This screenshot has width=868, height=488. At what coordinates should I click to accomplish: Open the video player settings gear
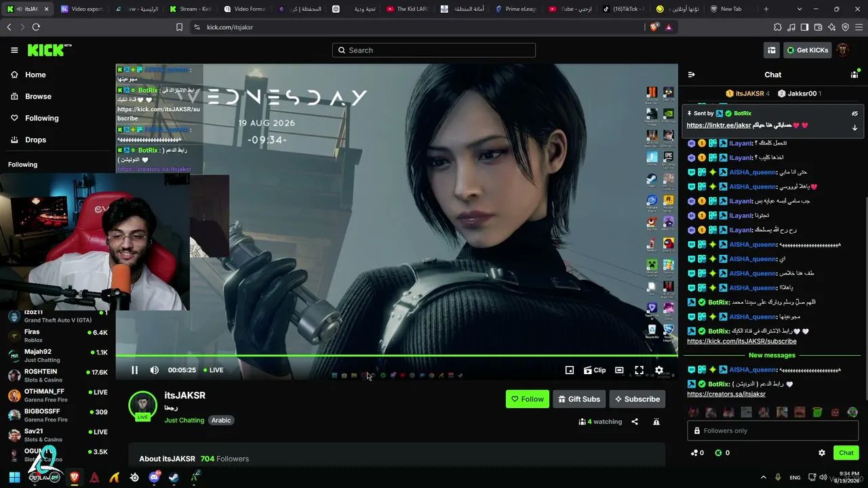[x=659, y=370]
